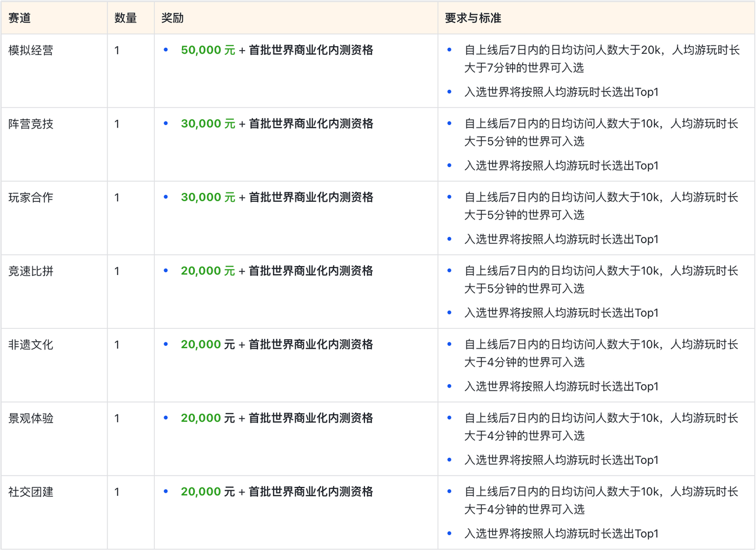Screen dimensions: 756x550
Task: Select the 奖励 column header
Action: pyautogui.click(x=172, y=18)
